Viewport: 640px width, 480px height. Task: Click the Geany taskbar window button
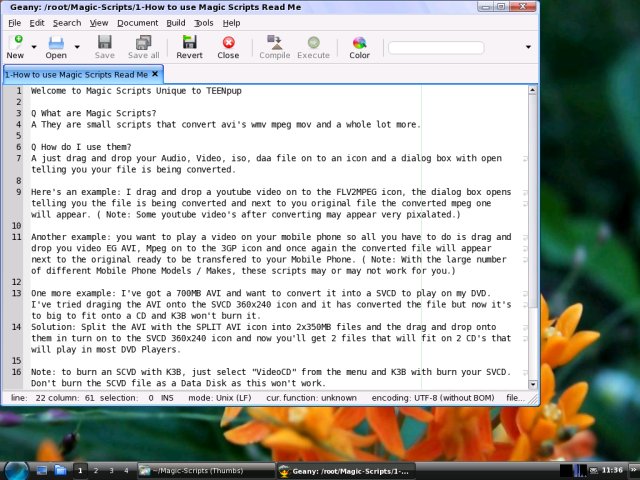tap(346, 471)
